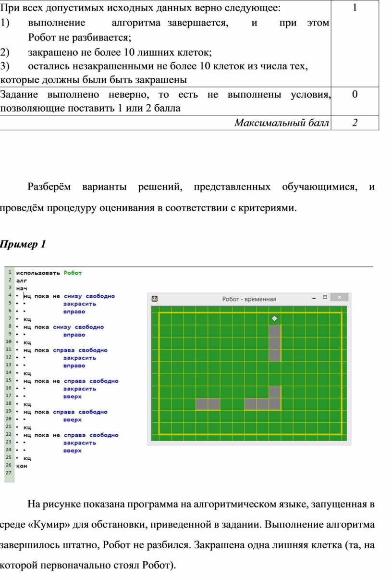Image resolution: width=392 pixels, height=580 pixels.
Task: Place cursor on 'нач' line
Action: coord(22,289)
